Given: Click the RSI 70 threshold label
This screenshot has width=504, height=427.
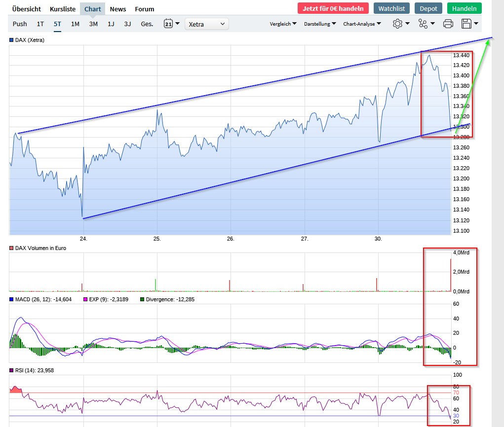Looking at the screenshot, I should (456, 392).
